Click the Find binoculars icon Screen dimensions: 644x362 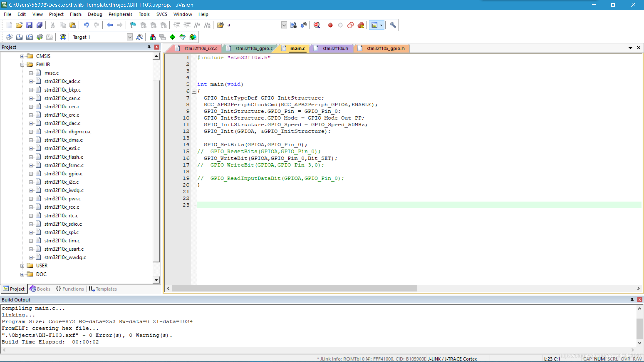293,25
